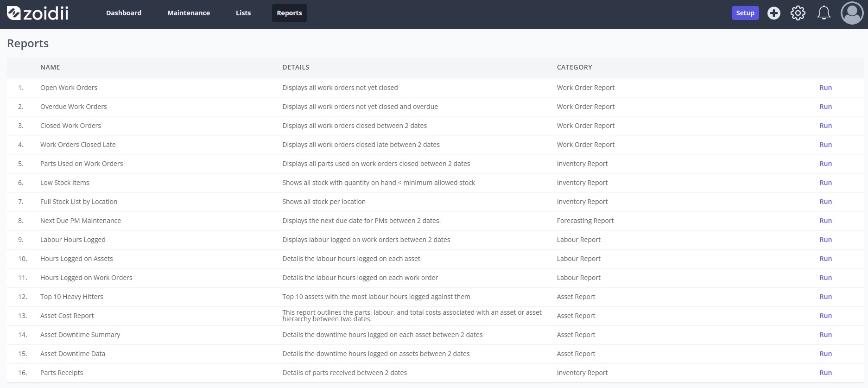868x388 pixels.
Task: Run the Next Due PM Maintenance report
Action: point(825,221)
